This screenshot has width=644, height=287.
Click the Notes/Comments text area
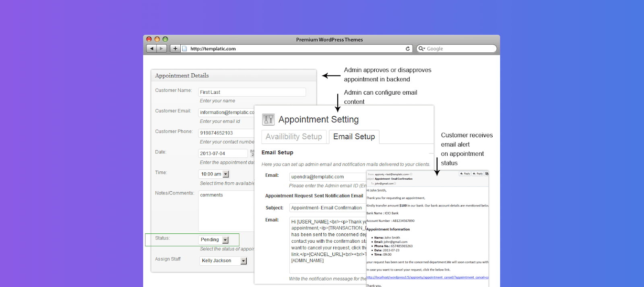coord(227,211)
